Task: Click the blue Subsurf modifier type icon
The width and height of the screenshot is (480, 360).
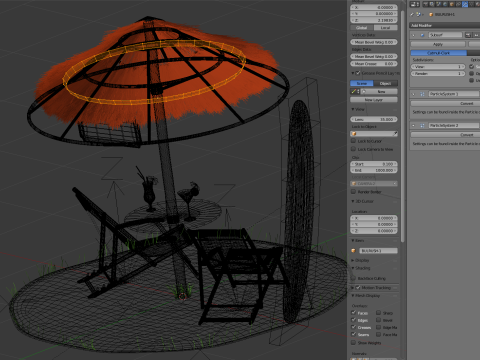Action: pos(422,35)
